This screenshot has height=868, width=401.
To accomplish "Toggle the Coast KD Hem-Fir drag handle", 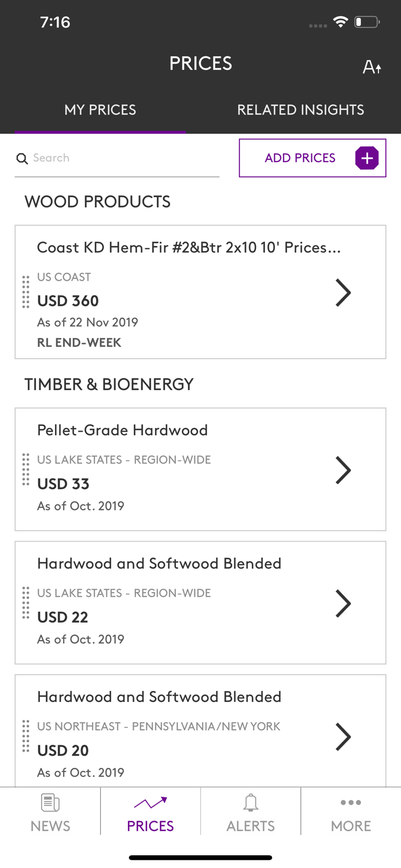I will click(x=25, y=292).
